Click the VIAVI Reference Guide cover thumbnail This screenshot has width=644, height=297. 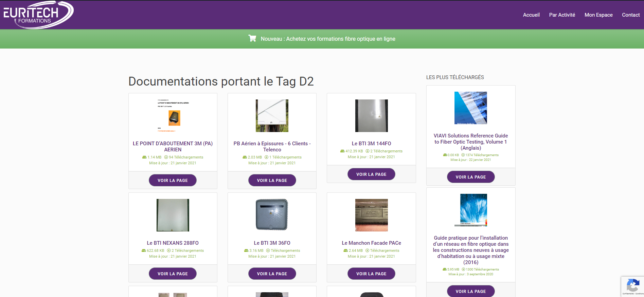point(471,108)
